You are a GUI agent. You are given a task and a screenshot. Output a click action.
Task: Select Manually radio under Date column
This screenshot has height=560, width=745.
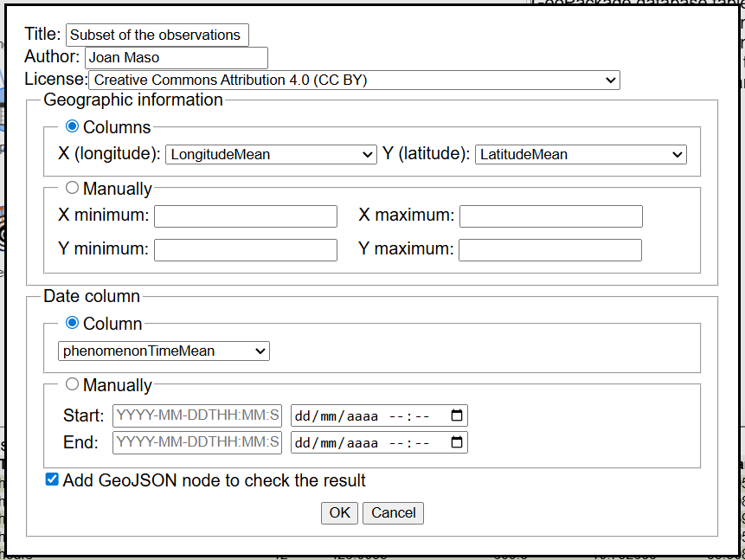pyautogui.click(x=72, y=384)
